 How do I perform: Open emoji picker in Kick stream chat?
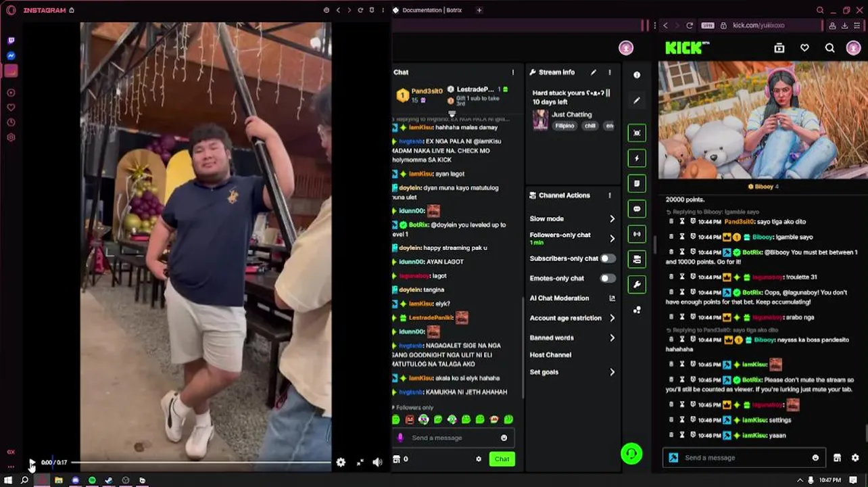815,458
